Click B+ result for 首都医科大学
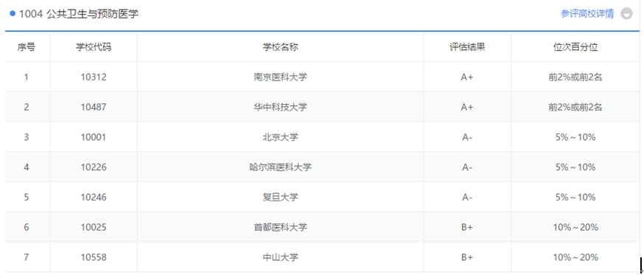 click(467, 227)
